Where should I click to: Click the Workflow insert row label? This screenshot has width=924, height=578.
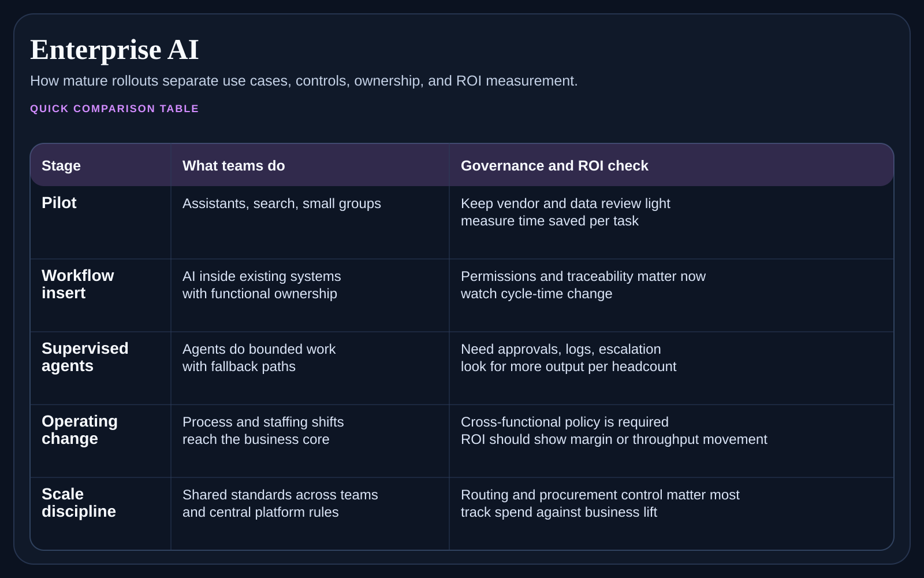[77, 284]
